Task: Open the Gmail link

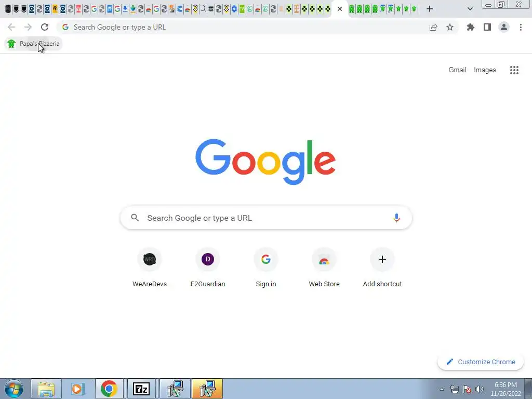Action: [x=457, y=70]
